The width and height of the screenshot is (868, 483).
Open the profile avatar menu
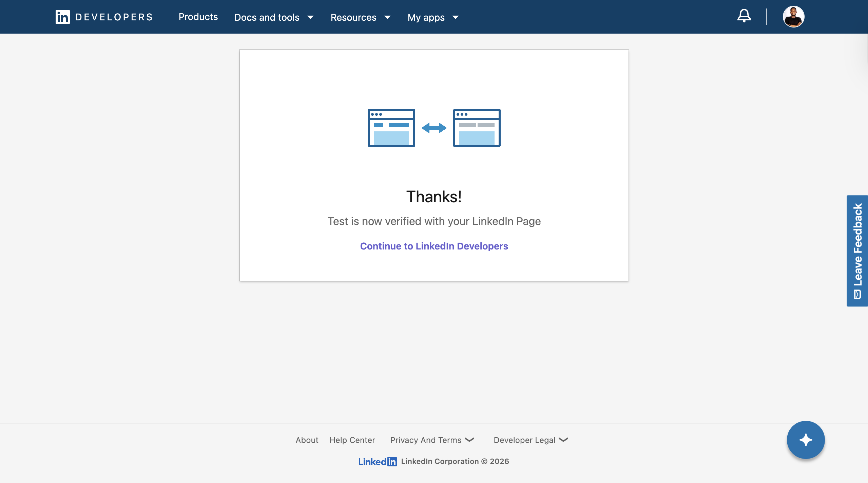pos(793,17)
